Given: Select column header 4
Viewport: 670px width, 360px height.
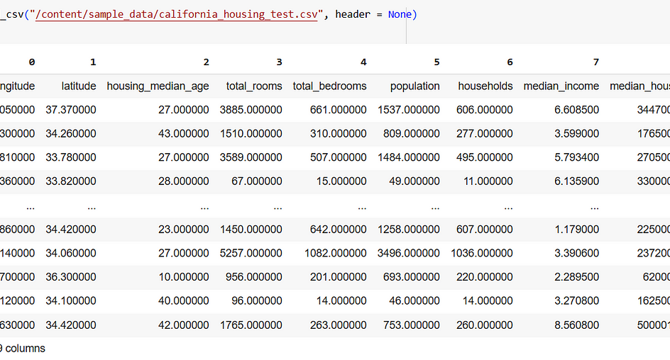Looking at the screenshot, I should tap(363, 62).
